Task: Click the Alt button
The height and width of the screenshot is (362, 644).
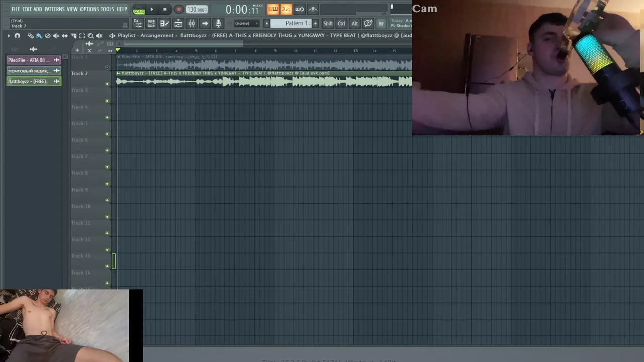Action: tap(355, 23)
